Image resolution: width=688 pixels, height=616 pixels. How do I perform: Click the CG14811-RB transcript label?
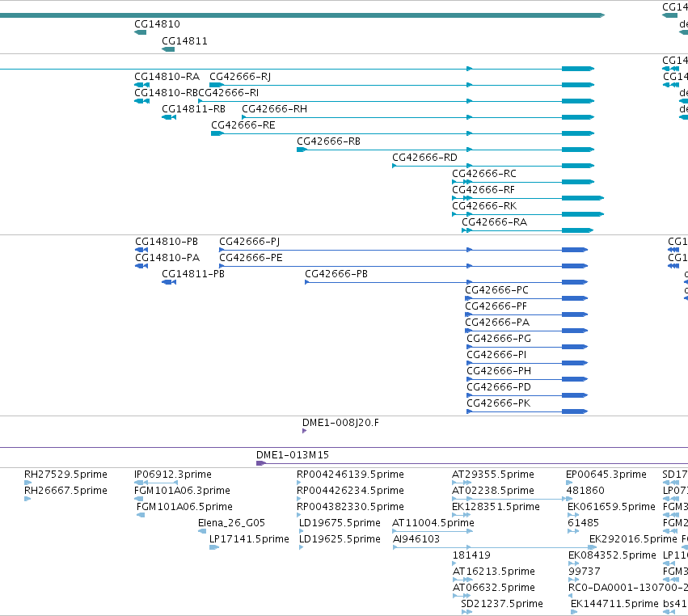193,109
